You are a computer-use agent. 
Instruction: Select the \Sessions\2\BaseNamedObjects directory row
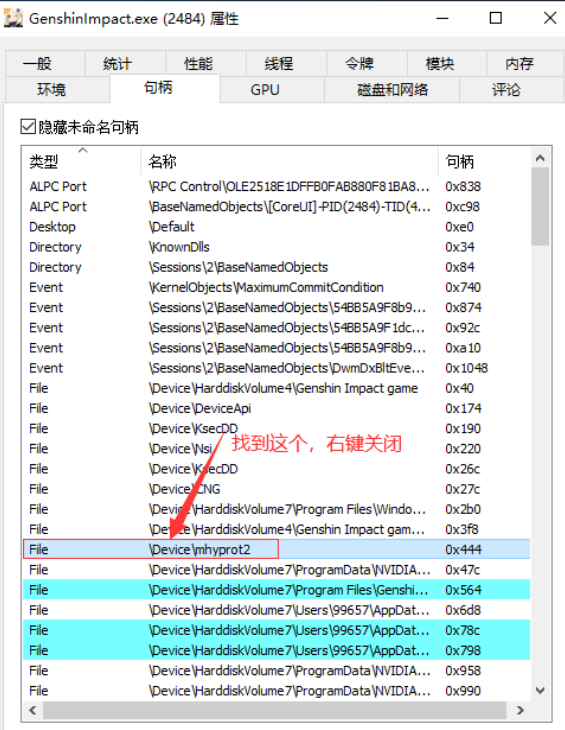click(x=276, y=267)
